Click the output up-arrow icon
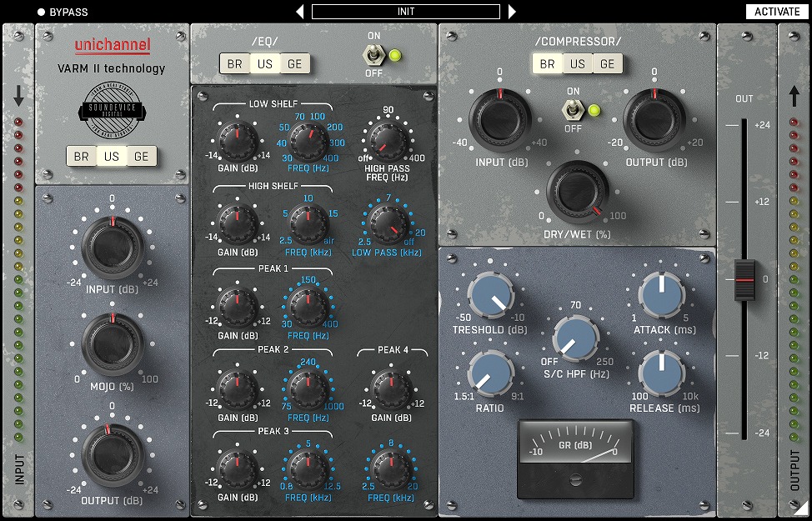This screenshot has height=521, width=812. click(793, 97)
